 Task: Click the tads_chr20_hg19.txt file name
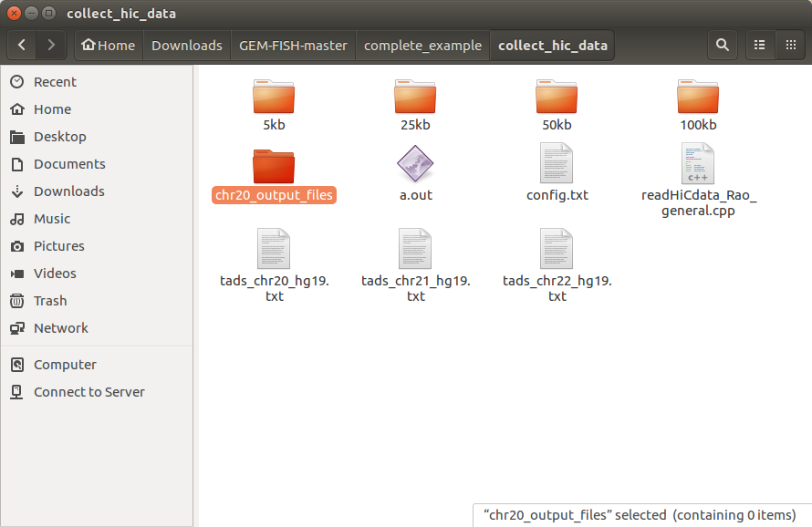(275, 288)
